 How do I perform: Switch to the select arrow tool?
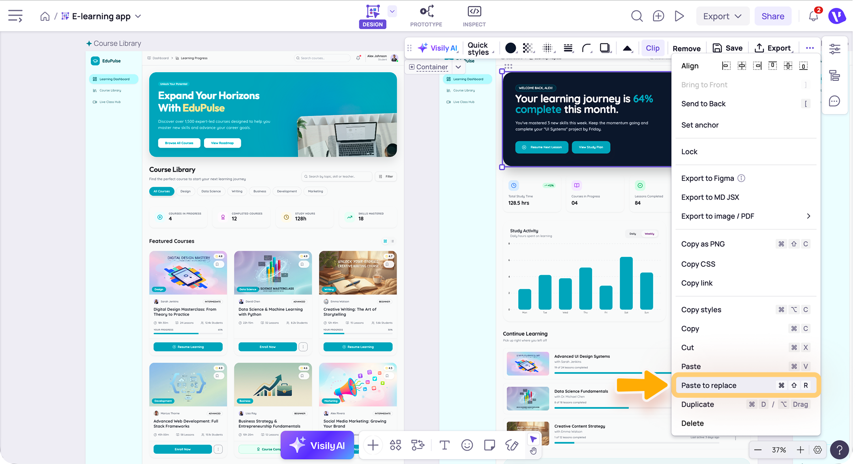click(x=533, y=439)
